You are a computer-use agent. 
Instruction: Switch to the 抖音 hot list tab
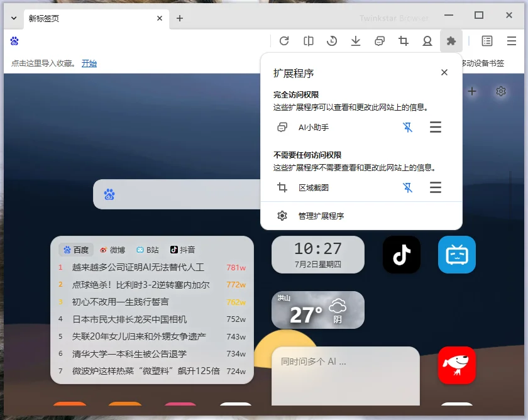click(182, 250)
